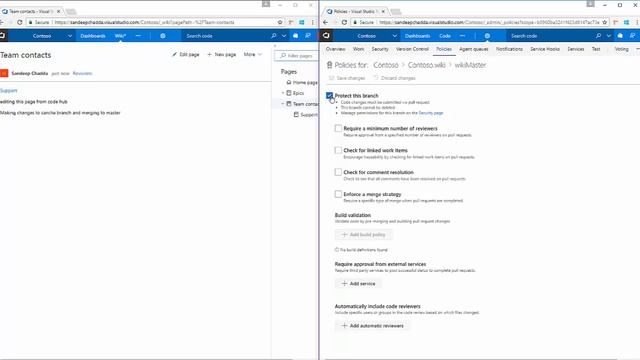Screen dimensions: 640x360
Task: Click the Team contacts browser tab
Action: 31,11
